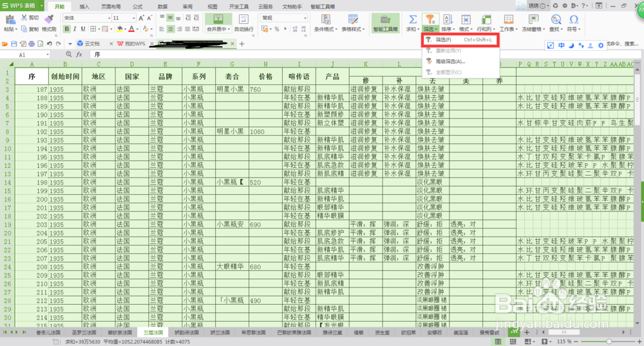
Task: Click the Copy (复制) icon
Action: 24,29
